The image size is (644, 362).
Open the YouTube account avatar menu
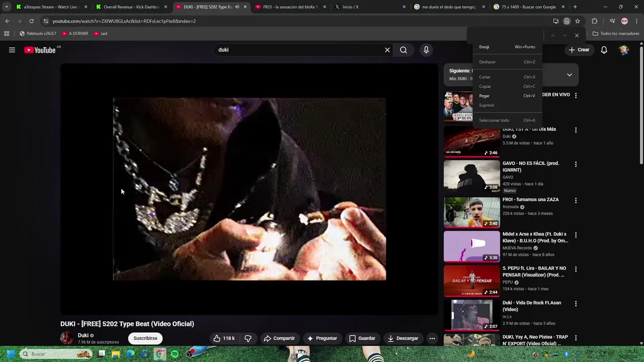[624, 50]
